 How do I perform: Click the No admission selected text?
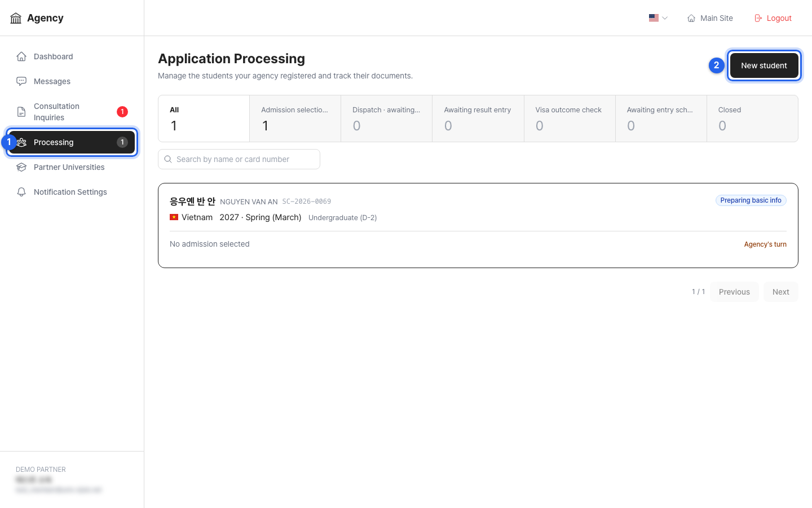pyautogui.click(x=210, y=244)
